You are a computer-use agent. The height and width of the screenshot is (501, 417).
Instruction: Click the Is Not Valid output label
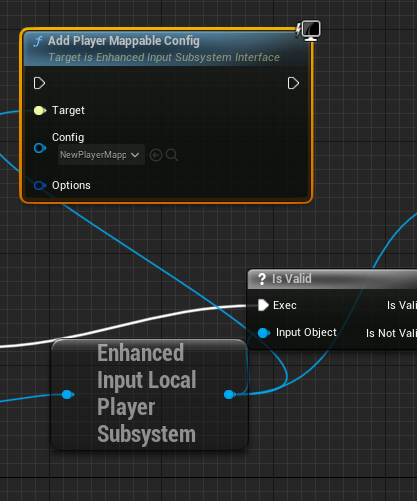(x=391, y=333)
